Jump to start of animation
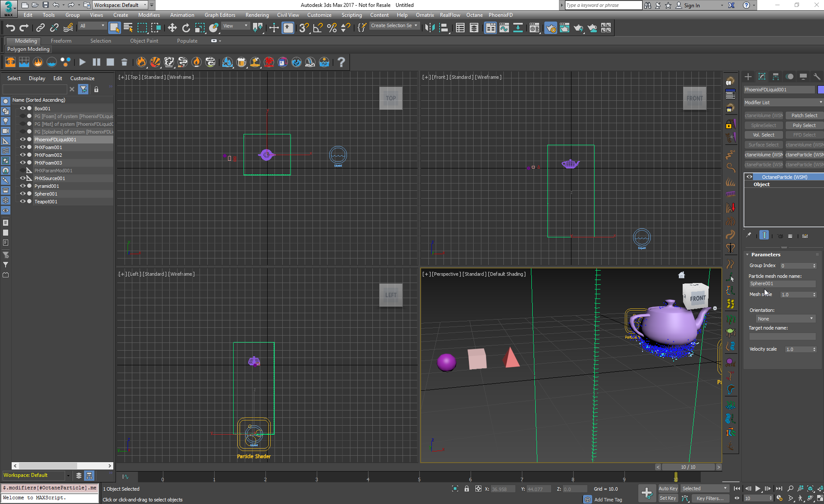Image resolution: width=824 pixels, height=504 pixels. [x=737, y=488]
